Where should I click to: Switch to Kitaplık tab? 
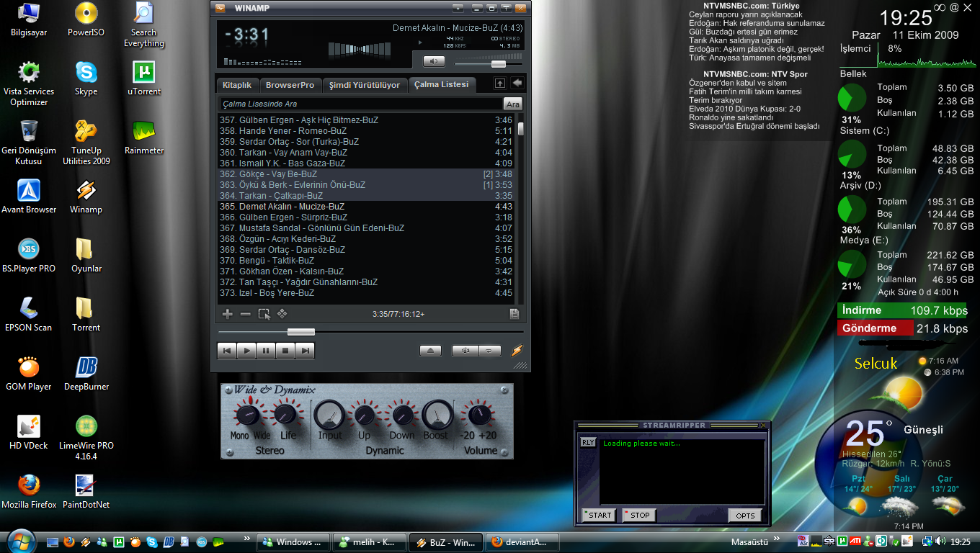[x=237, y=85]
